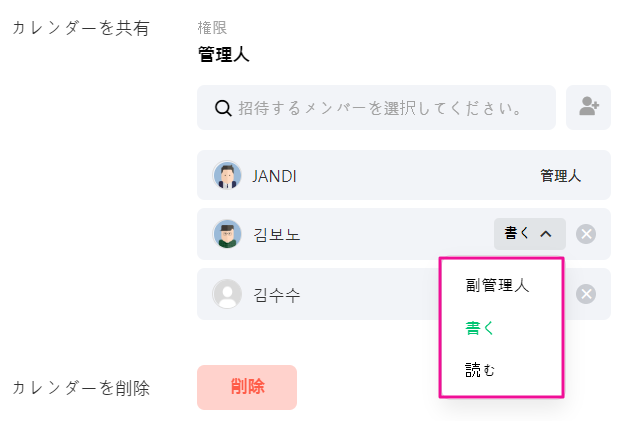Image resolution: width=632 pixels, height=421 pixels.
Task: Click 김보노's 書く permission selector label
Action: pyautogui.click(x=517, y=234)
